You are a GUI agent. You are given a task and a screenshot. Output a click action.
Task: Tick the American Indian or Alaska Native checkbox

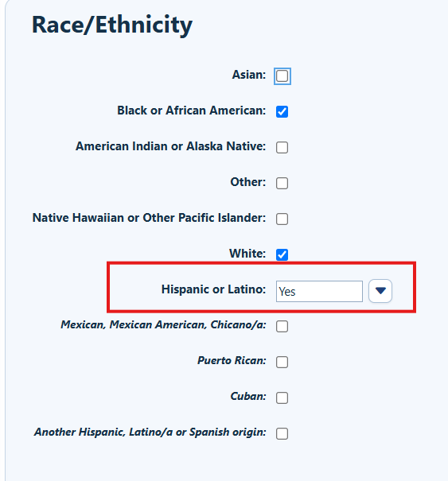click(x=282, y=148)
